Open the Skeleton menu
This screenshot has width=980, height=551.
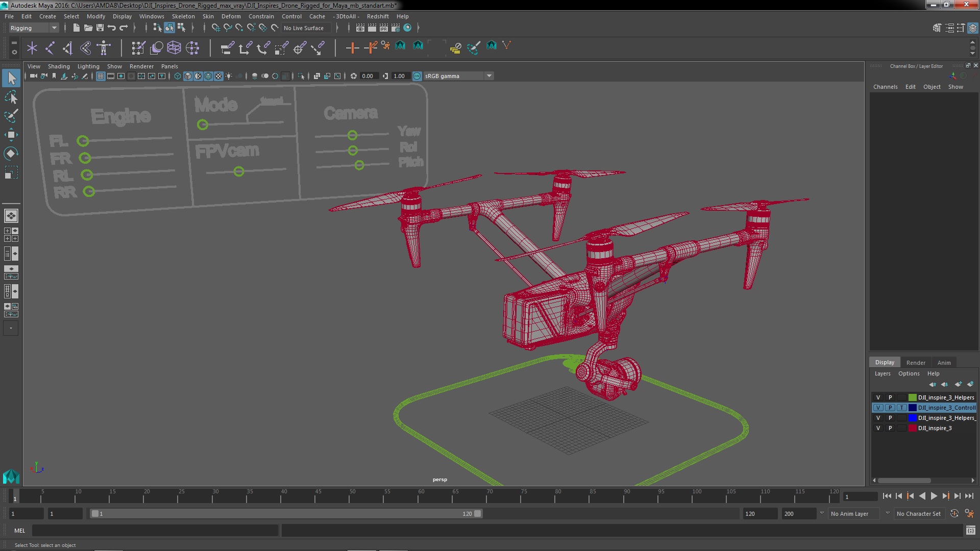pos(183,16)
